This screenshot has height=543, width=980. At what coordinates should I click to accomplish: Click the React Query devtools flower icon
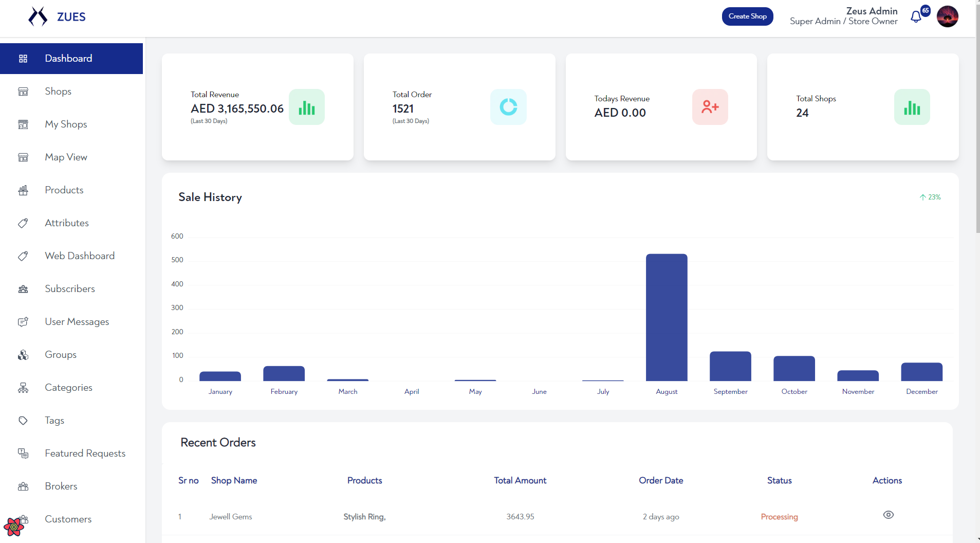coord(14,527)
